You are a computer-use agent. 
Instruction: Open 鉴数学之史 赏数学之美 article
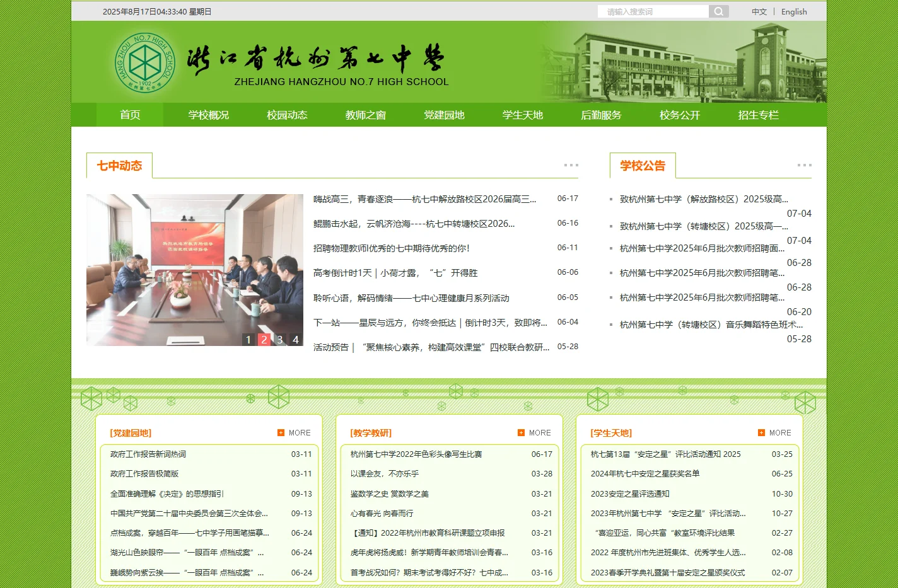(x=390, y=494)
